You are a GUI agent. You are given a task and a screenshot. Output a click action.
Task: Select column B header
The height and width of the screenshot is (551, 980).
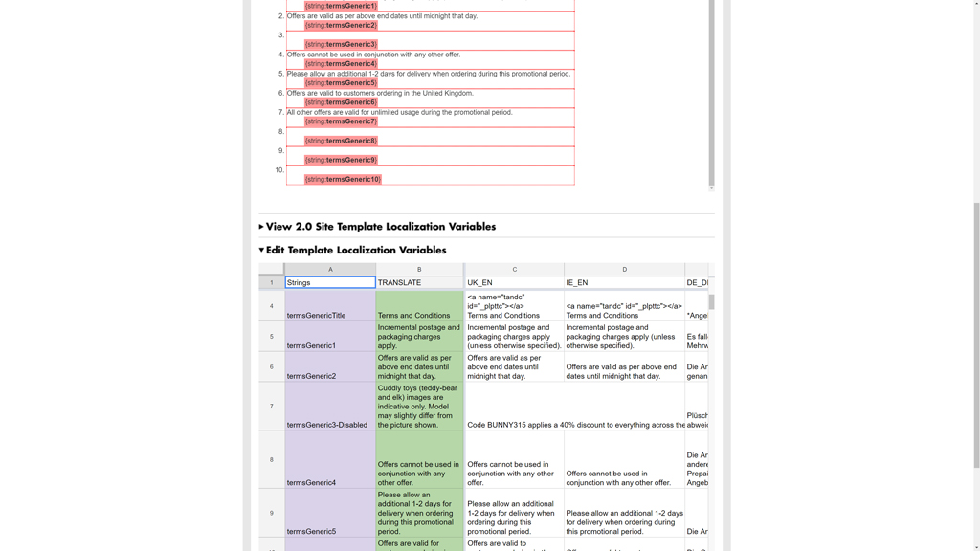click(x=419, y=269)
